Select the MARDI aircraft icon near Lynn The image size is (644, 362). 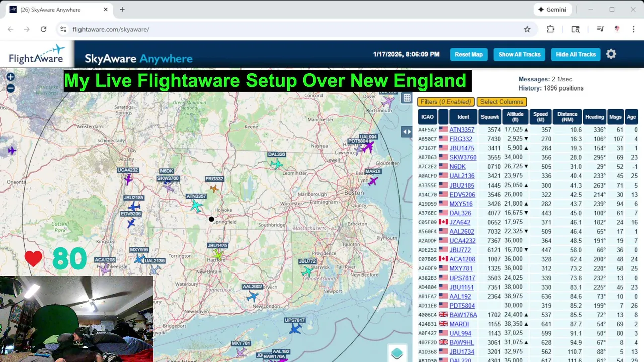[x=373, y=181]
